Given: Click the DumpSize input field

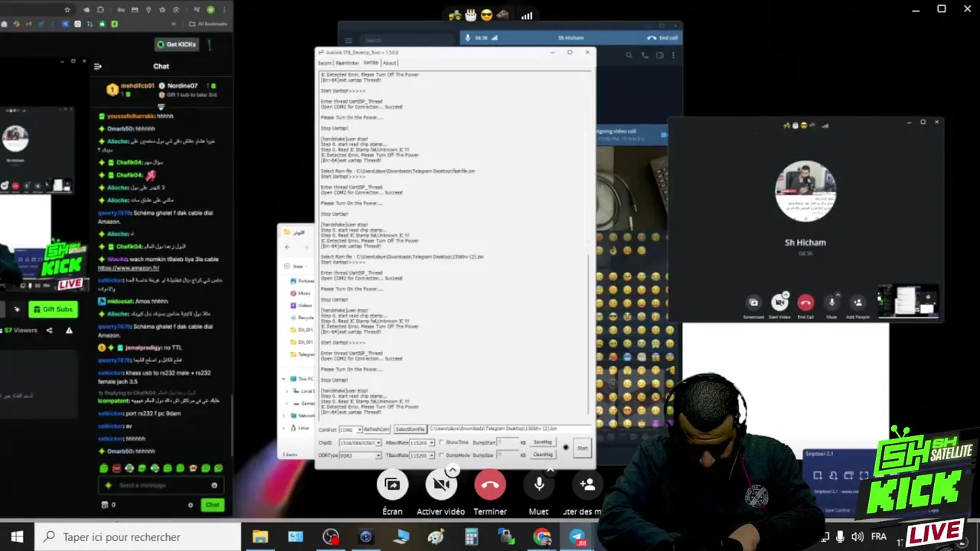Looking at the screenshot, I should click(x=508, y=455).
